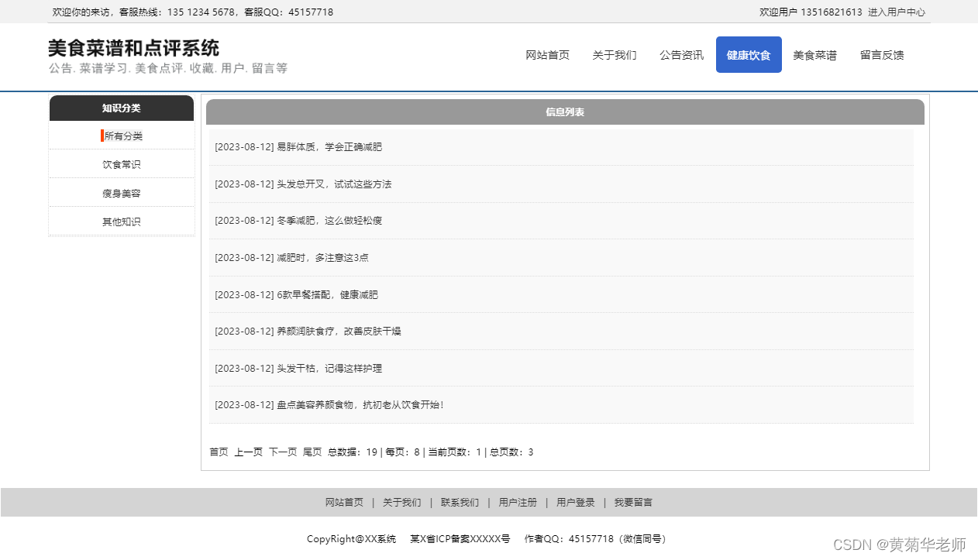Click the highlighted 健康饮食 tab
Screen dimensions: 978x560
748,54
